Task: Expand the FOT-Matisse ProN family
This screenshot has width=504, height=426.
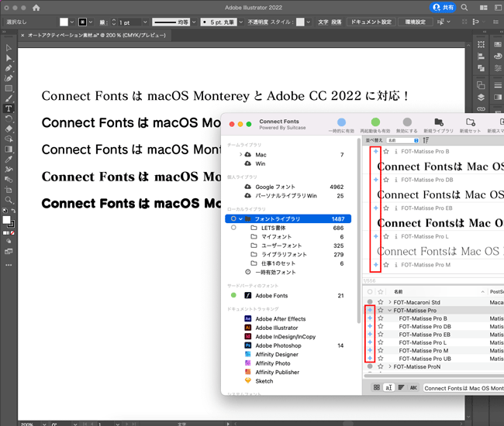Action: [x=389, y=366]
